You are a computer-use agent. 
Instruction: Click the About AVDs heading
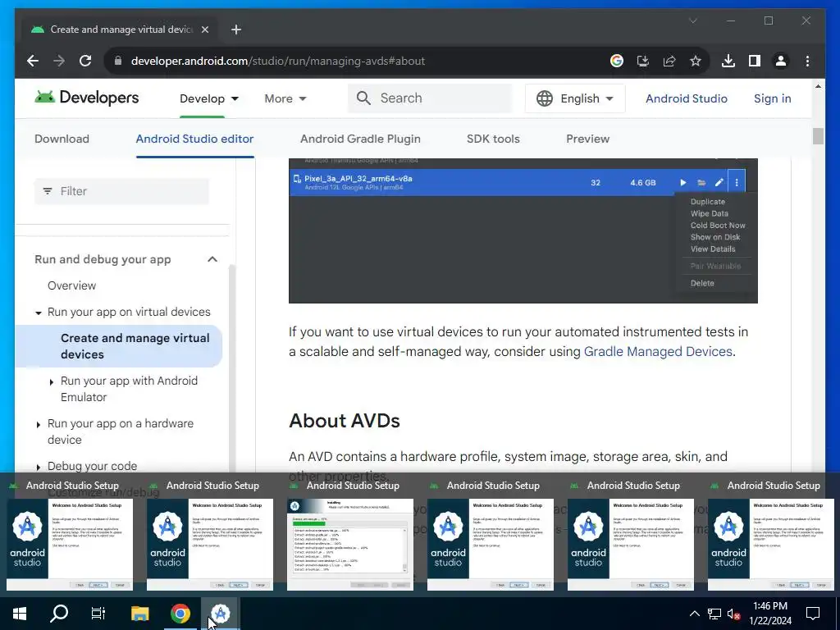pos(345,421)
